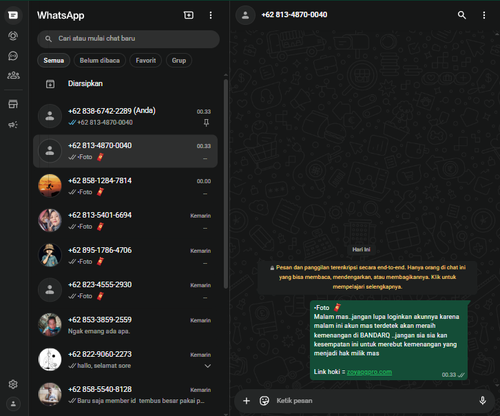Select the Belum dibaca filter tab
Screen dimensions: 500x416
click(x=100, y=60)
